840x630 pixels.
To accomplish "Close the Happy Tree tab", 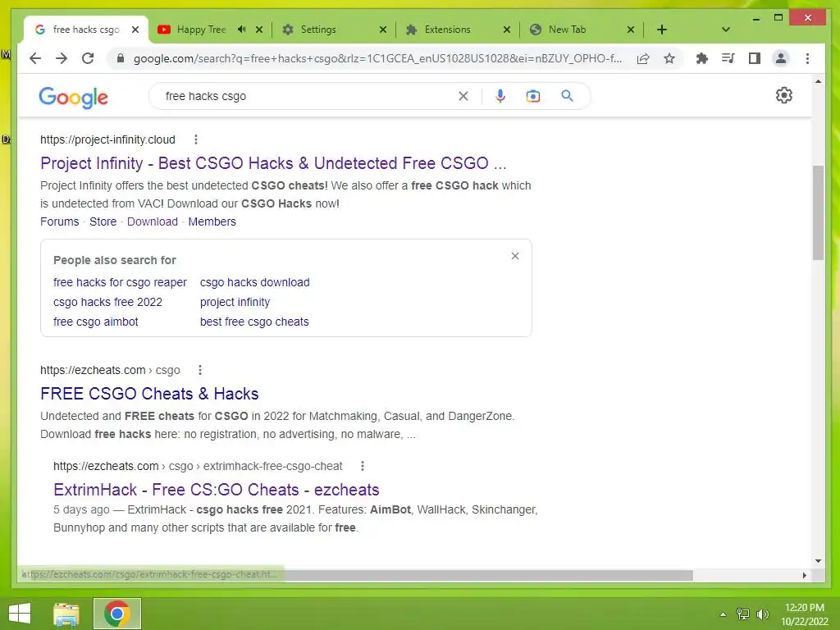I will coord(259,30).
